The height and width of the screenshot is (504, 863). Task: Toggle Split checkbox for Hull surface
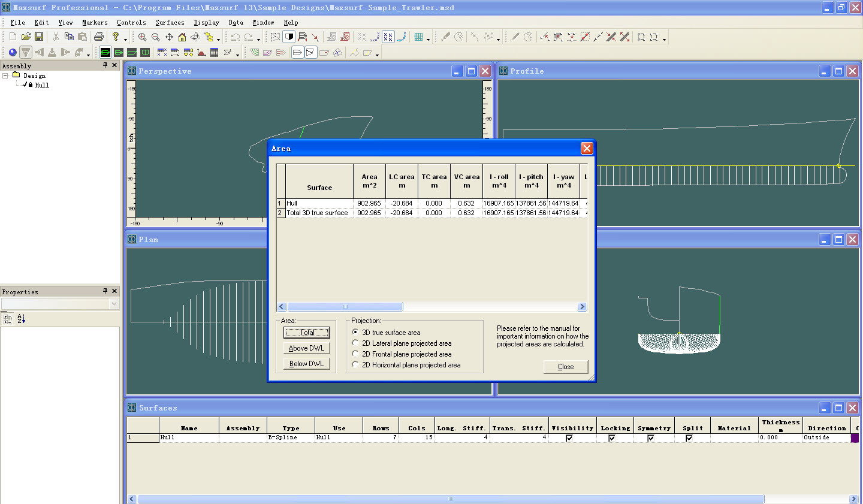click(x=689, y=438)
